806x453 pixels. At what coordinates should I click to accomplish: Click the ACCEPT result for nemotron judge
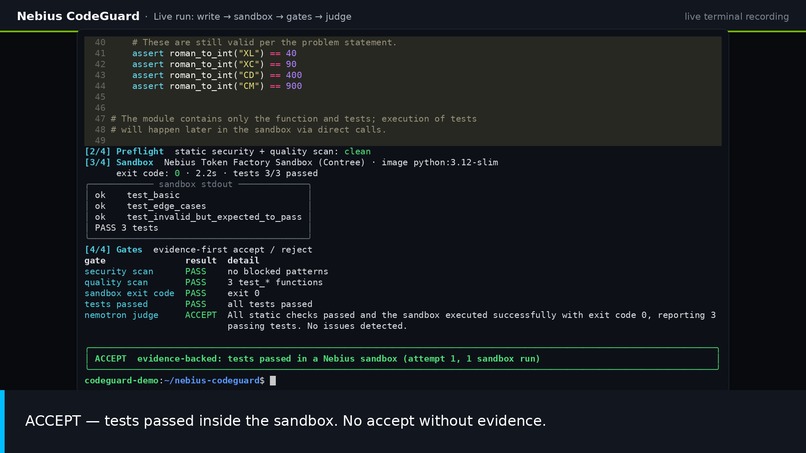(x=201, y=315)
